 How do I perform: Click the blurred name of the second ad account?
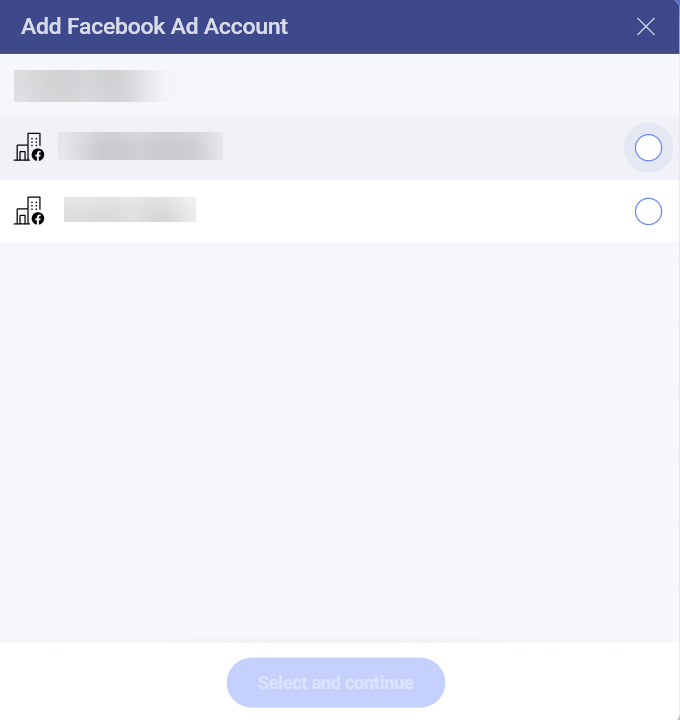pos(130,209)
